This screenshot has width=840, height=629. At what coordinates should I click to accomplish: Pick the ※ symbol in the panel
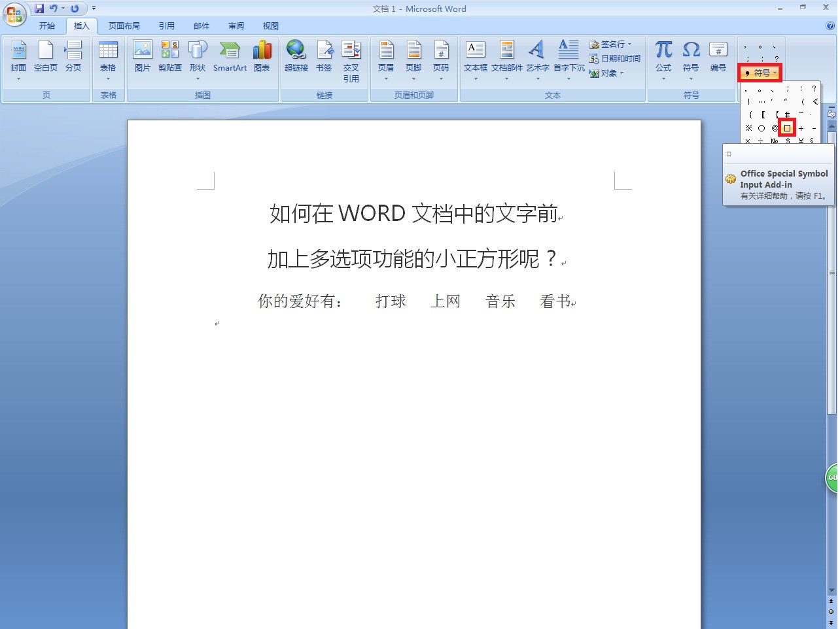coord(748,128)
